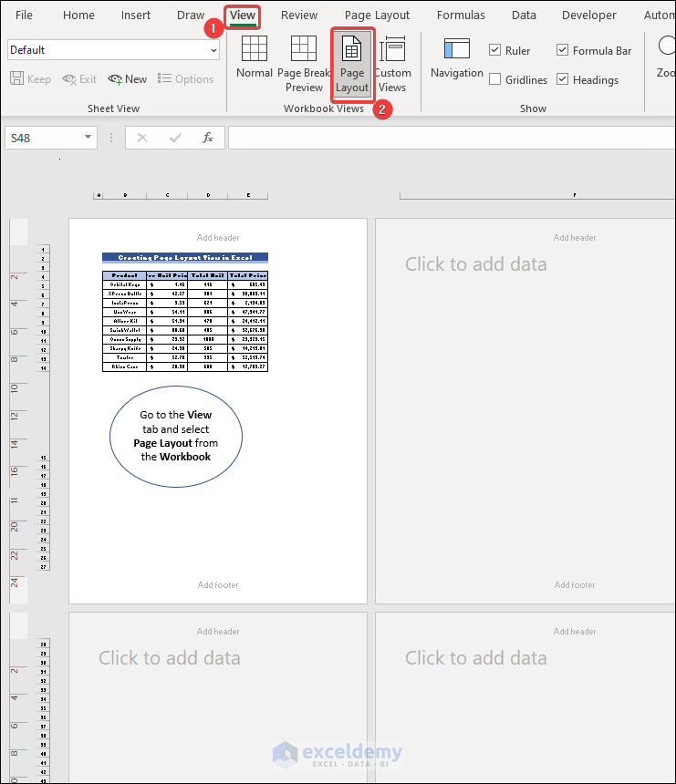Open the Review tab

click(299, 15)
